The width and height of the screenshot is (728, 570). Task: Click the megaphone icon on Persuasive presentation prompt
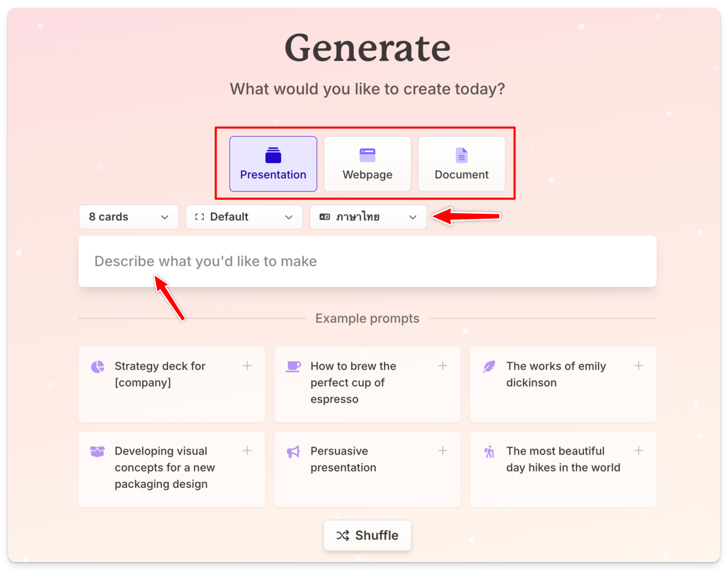click(293, 451)
